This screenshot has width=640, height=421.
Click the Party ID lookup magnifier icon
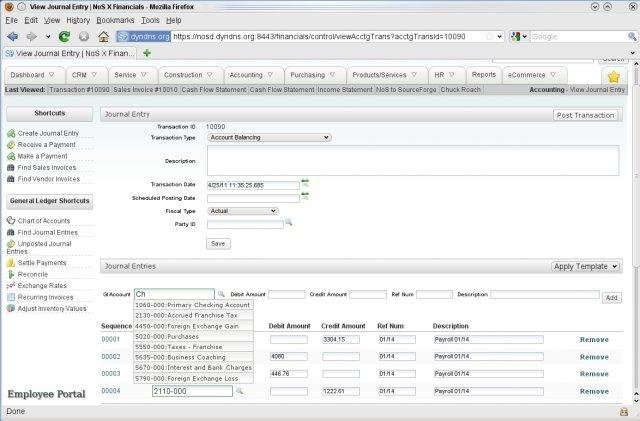tap(288, 224)
